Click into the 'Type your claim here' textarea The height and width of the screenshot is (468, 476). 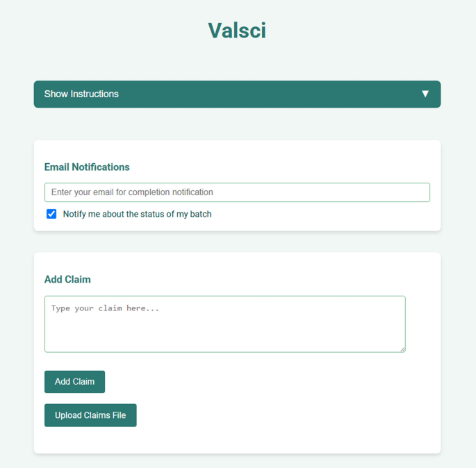(x=225, y=324)
